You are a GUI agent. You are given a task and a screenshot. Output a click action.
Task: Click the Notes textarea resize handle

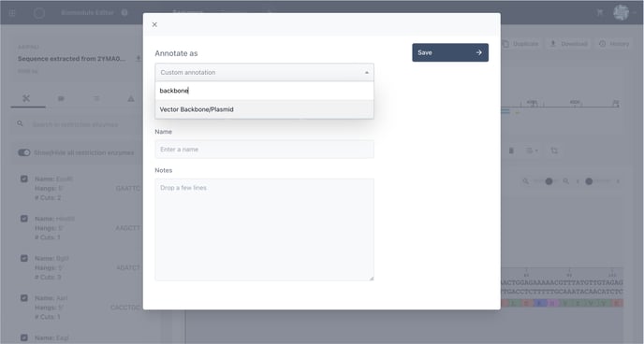372,278
